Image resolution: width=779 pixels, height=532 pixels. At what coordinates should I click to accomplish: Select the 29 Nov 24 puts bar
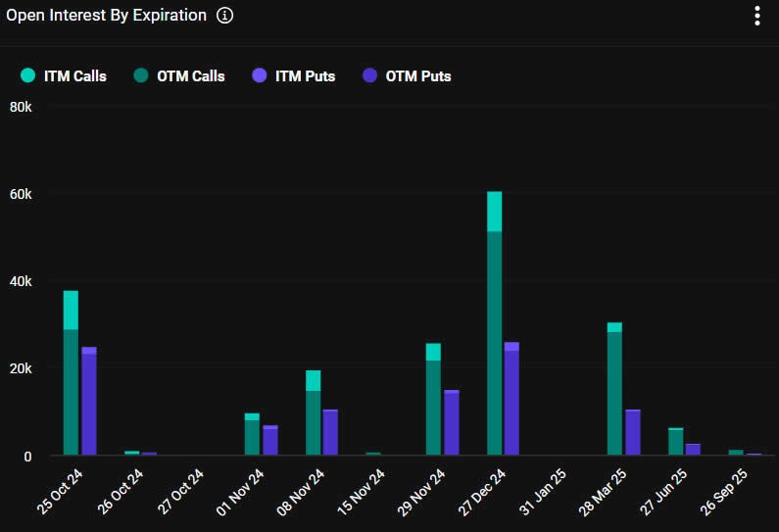click(x=452, y=422)
